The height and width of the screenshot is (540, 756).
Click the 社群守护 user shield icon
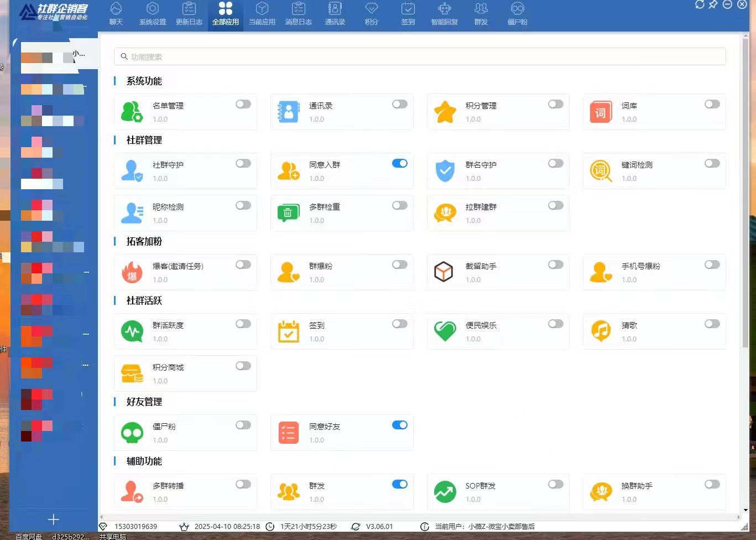(132, 171)
